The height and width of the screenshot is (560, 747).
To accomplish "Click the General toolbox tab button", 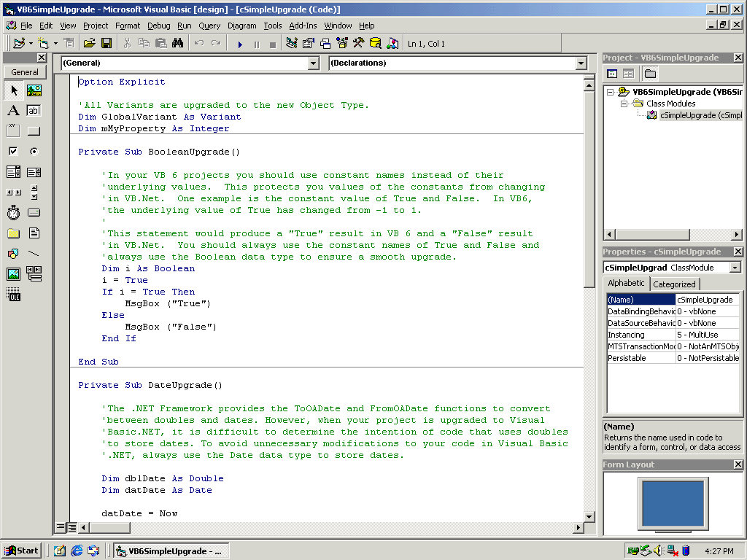I will pyautogui.click(x=25, y=72).
